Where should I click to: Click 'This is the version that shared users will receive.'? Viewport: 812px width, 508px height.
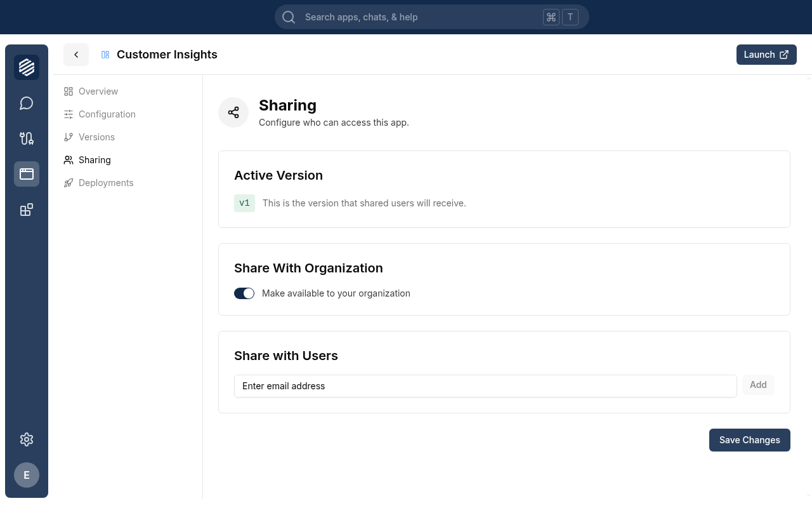tap(364, 203)
